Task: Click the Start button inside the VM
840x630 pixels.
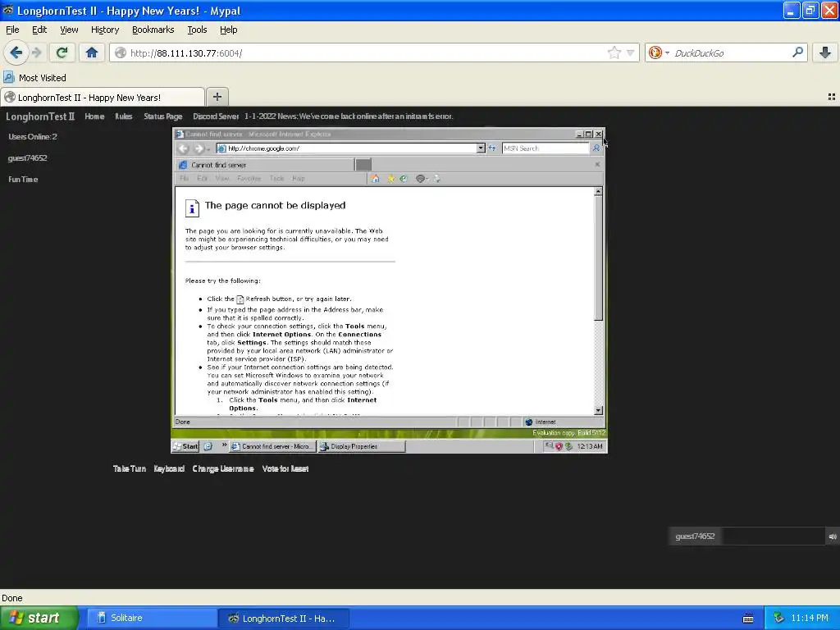Action: tap(185, 446)
